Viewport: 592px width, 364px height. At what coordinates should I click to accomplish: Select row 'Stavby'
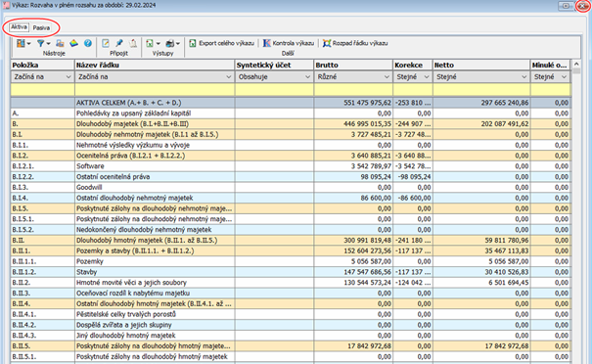click(x=291, y=272)
